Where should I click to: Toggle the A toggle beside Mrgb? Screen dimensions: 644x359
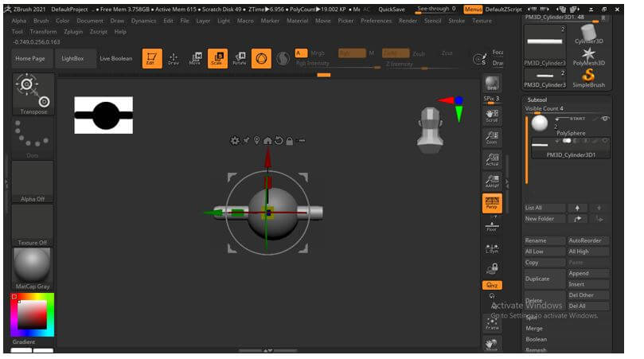tap(301, 53)
